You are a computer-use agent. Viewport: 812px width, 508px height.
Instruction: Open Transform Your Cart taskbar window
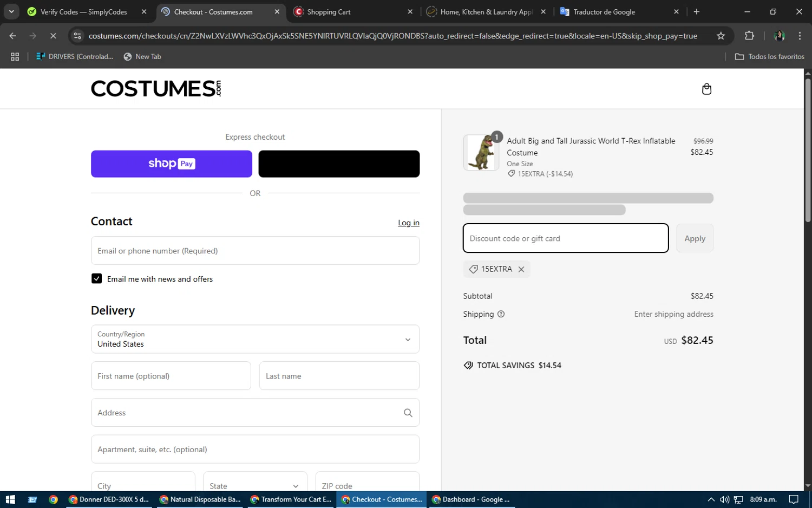click(x=291, y=499)
